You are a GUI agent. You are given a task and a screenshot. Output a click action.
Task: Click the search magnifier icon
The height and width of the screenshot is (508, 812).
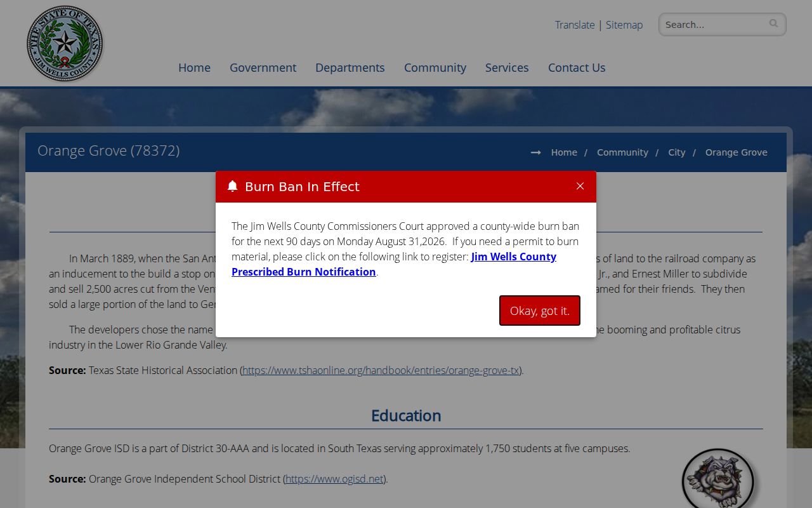coord(773,23)
